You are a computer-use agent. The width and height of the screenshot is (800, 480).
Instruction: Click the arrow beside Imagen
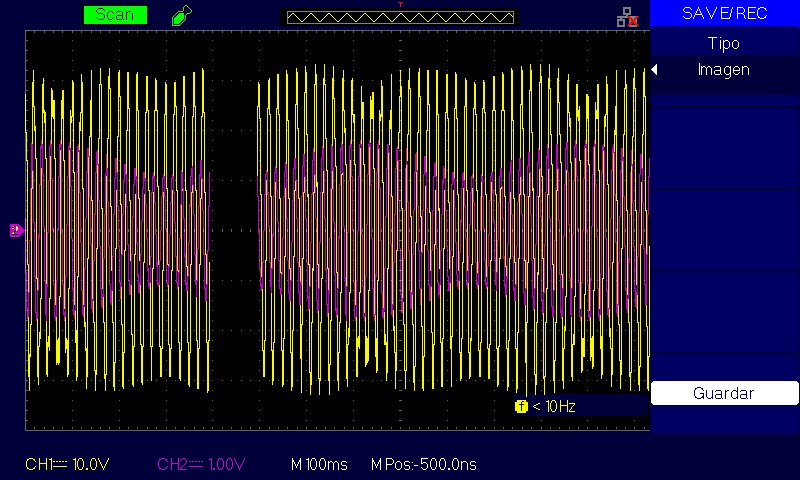tap(655, 70)
